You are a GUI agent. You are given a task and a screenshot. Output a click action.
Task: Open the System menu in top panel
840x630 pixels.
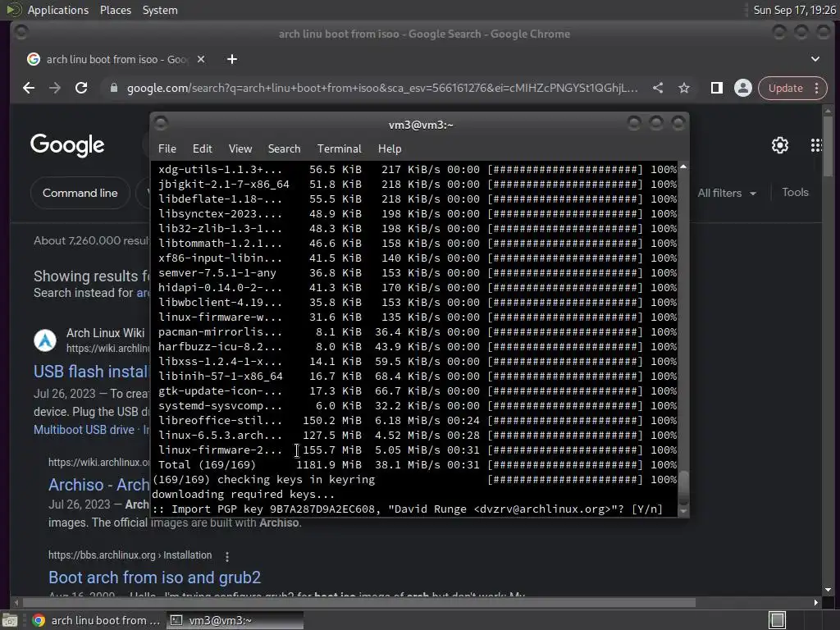point(160,10)
